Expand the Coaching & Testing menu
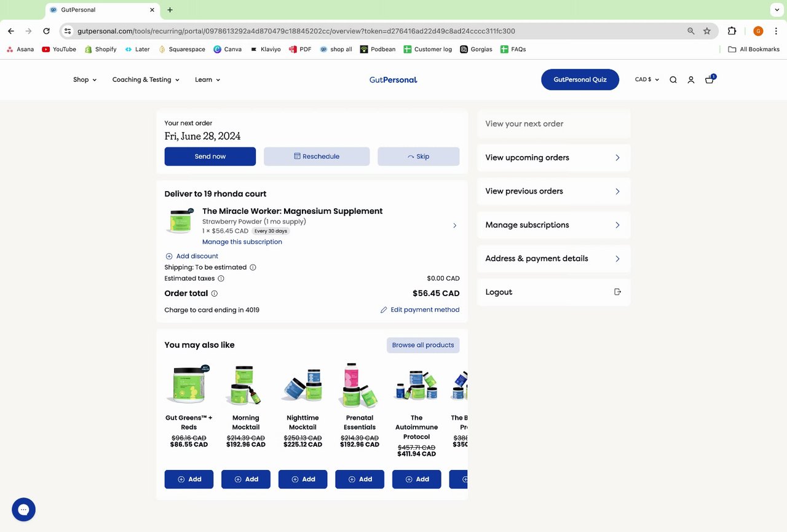Viewport: 787px width, 532px height. click(x=146, y=80)
